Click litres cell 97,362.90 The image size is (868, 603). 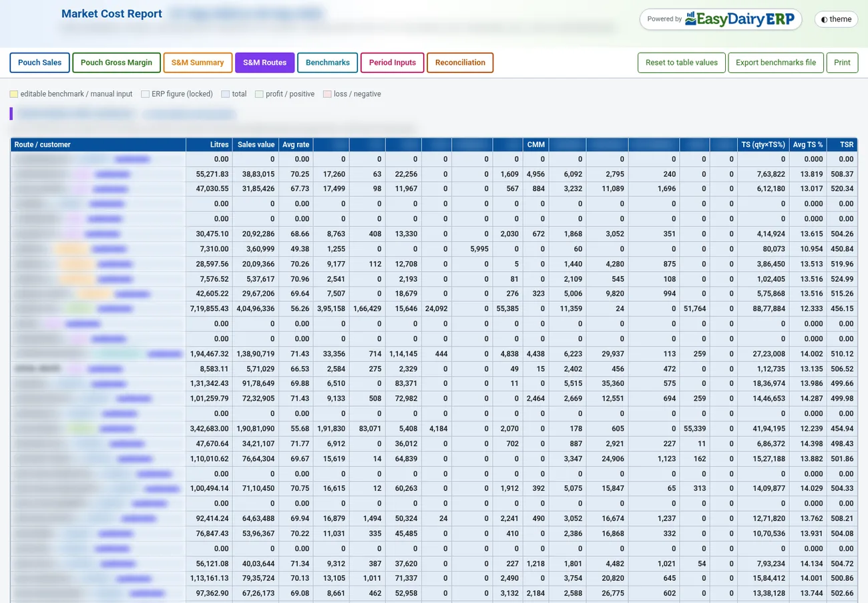tap(209, 593)
